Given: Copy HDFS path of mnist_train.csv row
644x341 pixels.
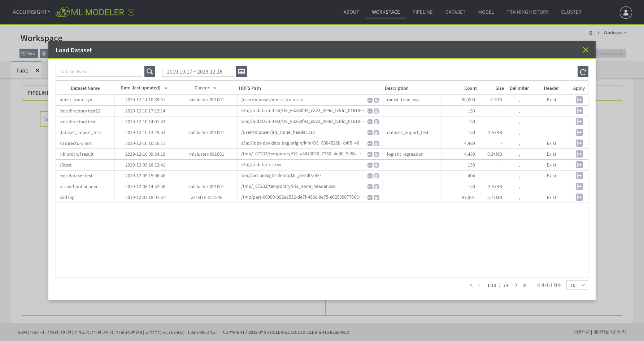Looking at the screenshot, I should pyautogui.click(x=377, y=100).
